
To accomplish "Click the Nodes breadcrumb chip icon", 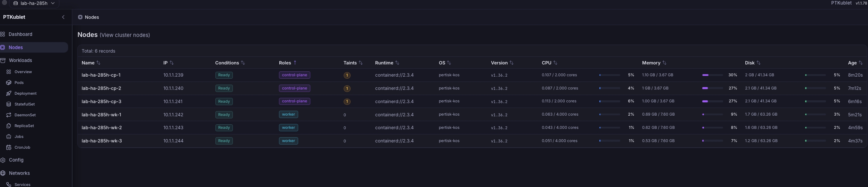I will pos(80,17).
